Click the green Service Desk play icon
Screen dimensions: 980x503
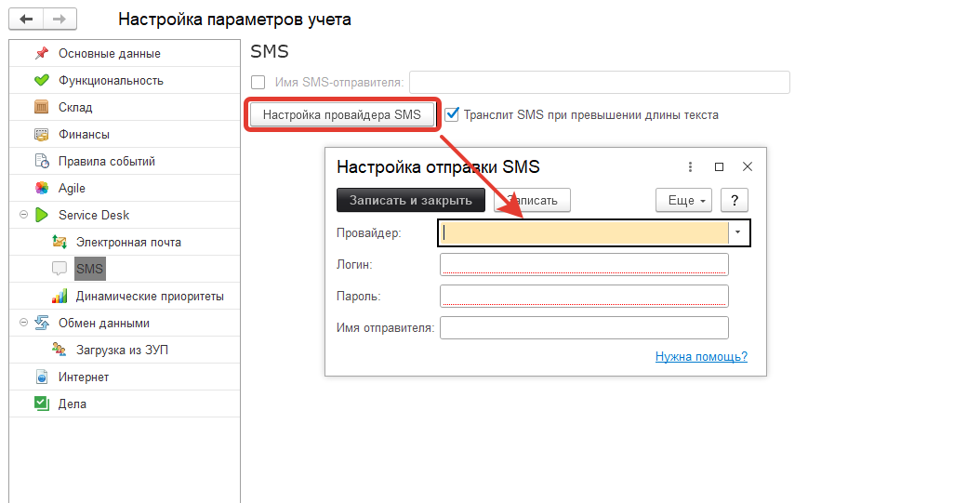(x=41, y=215)
